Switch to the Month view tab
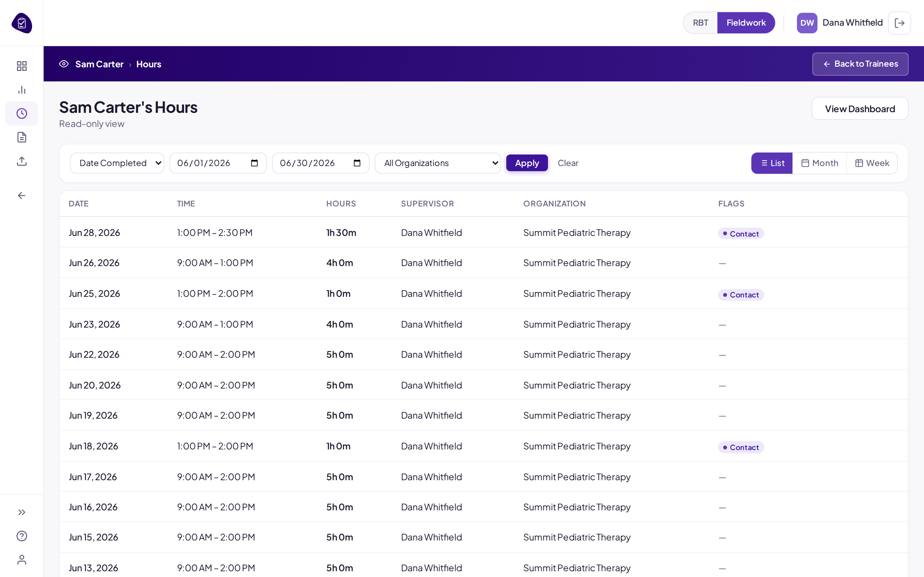This screenshot has width=924, height=577. [x=819, y=163]
